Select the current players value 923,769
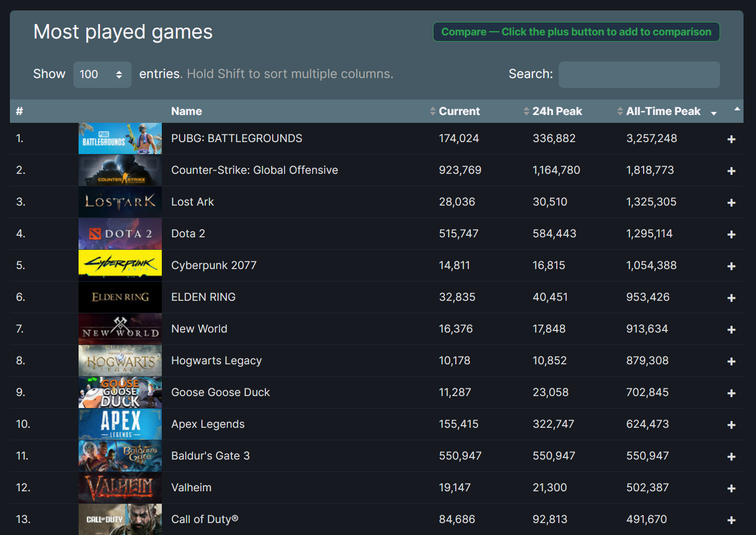The image size is (756, 535). click(x=460, y=170)
